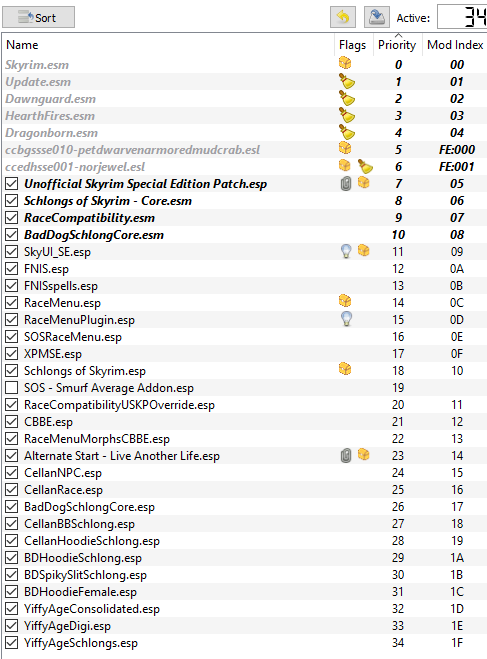Image resolution: width=487 pixels, height=659 pixels.
Task: Uncheck the BadDogSchlongCore.esm plugin
Action: 12,235
